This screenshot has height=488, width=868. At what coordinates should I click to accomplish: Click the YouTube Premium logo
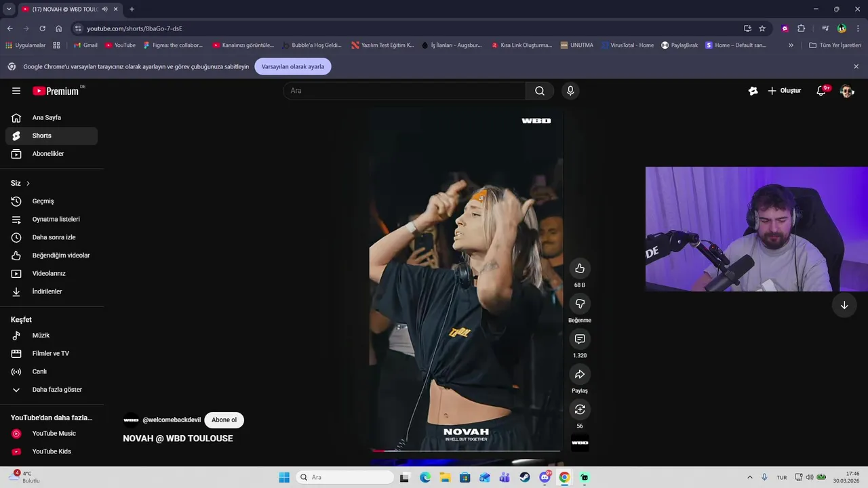pyautogui.click(x=56, y=91)
